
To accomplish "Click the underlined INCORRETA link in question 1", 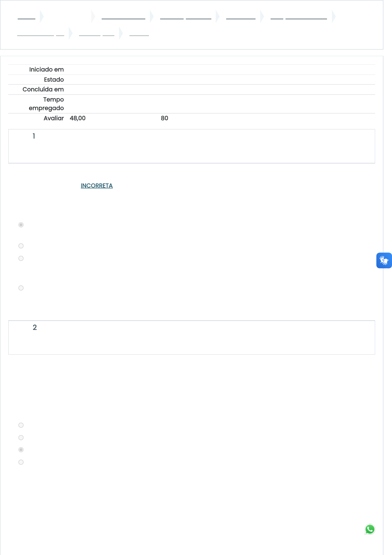I will pos(97,186).
